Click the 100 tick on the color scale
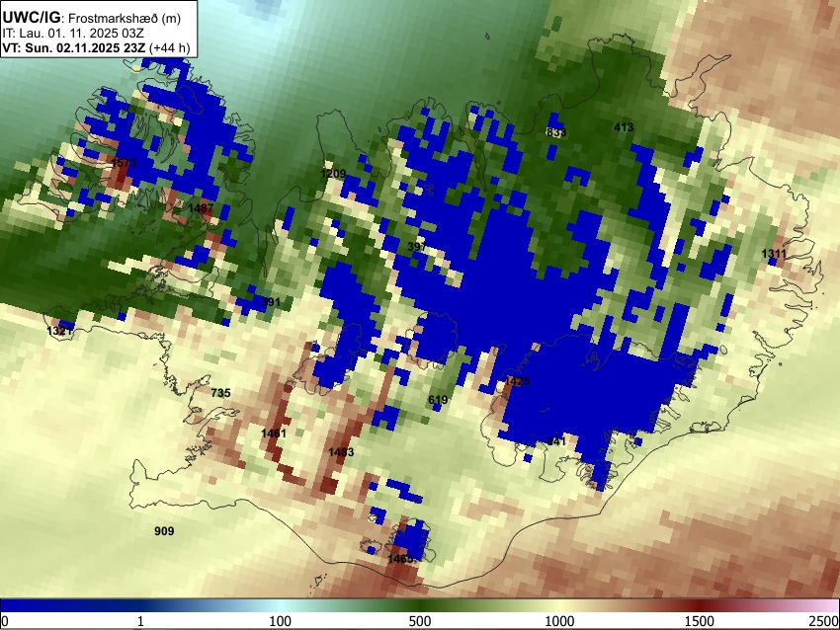 pos(281,621)
